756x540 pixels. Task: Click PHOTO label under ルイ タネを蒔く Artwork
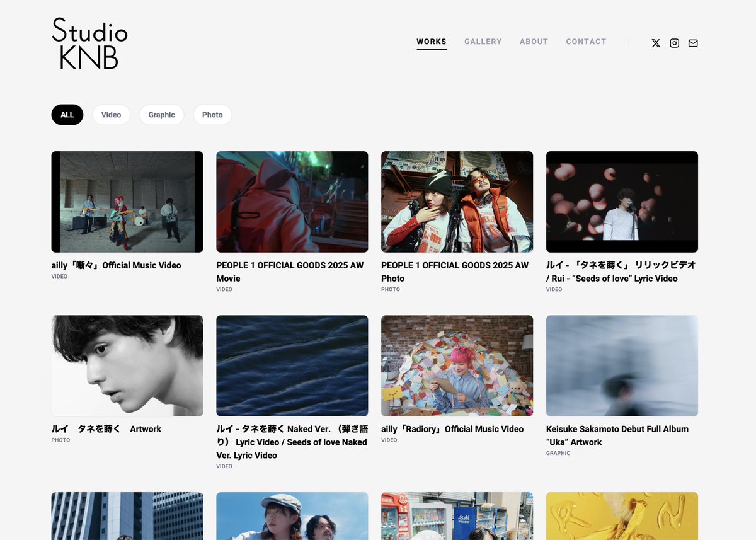point(61,440)
